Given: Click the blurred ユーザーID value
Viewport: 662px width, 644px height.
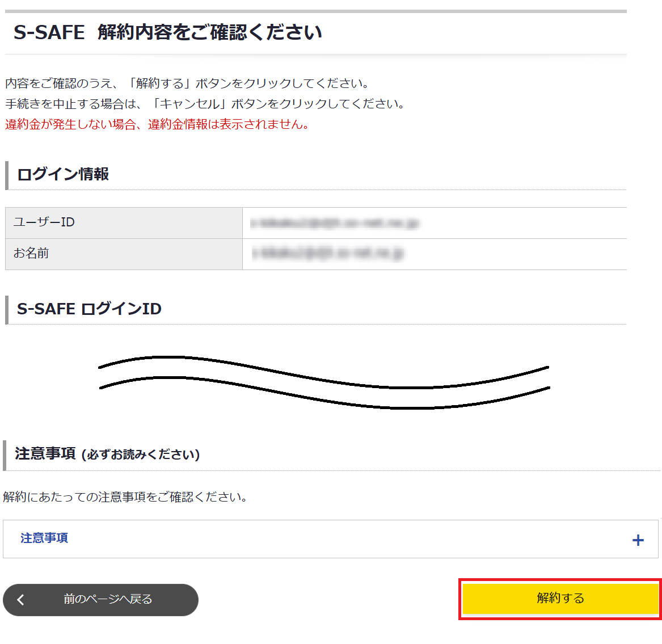Looking at the screenshot, I should [x=335, y=224].
